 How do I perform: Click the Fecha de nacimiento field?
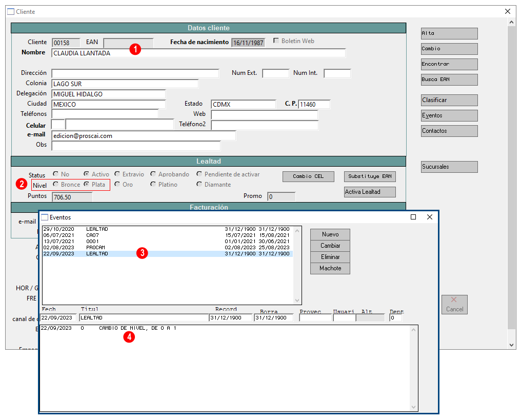248,43
